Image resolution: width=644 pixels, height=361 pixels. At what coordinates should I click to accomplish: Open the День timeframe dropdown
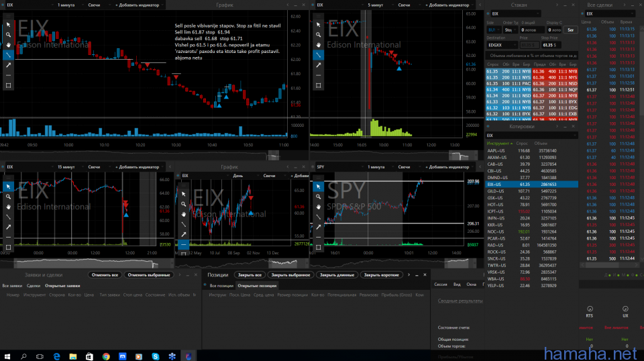coord(244,175)
